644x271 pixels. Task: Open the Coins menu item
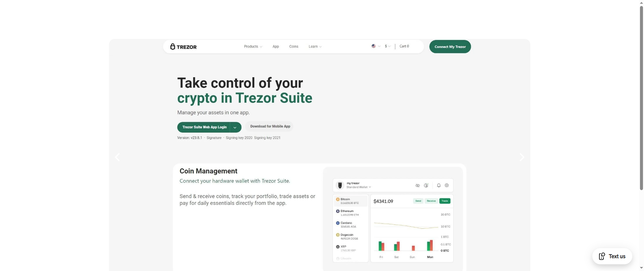point(294,47)
